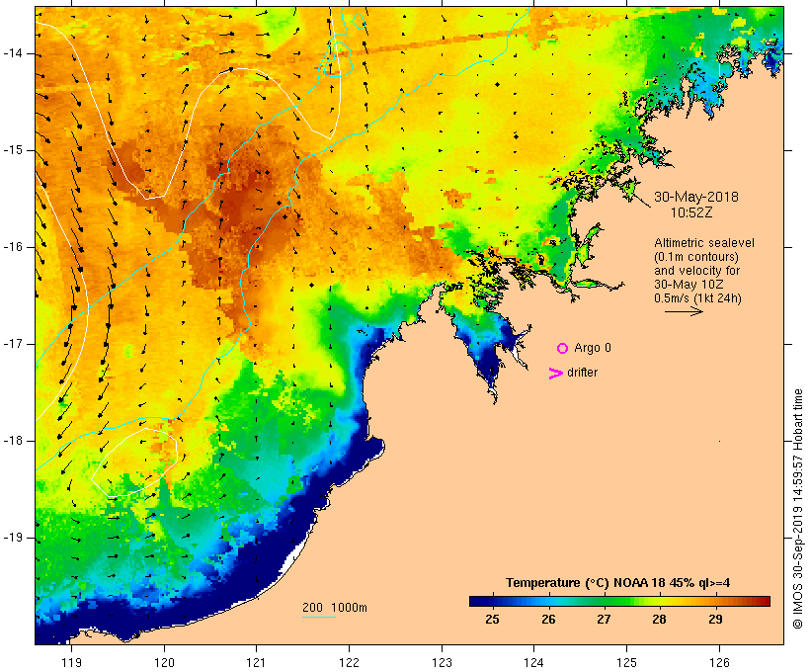Click the 'Argo 0' legend label
810x672 pixels.
pos(593,348)
